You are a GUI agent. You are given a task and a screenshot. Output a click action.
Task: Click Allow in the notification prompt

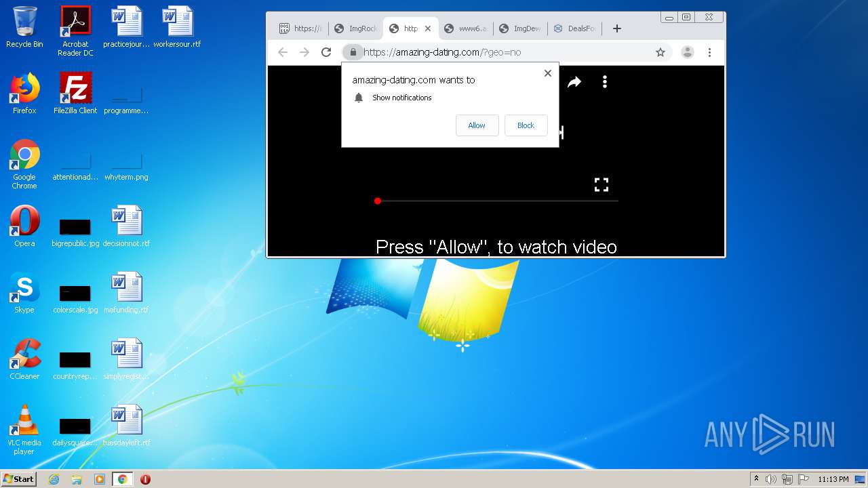point(477,125)
